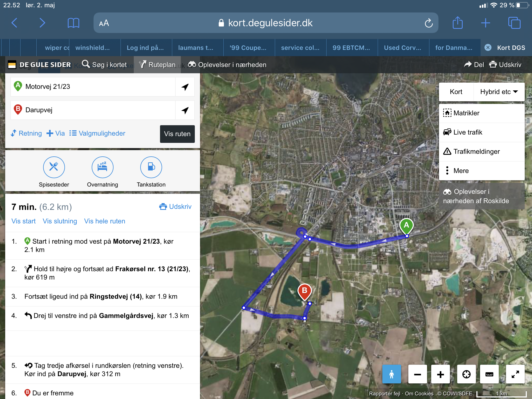Center map on my location crosshair
Image resolution: width=532 pixels, height=399 pixels.
click(x=466, y=374)
